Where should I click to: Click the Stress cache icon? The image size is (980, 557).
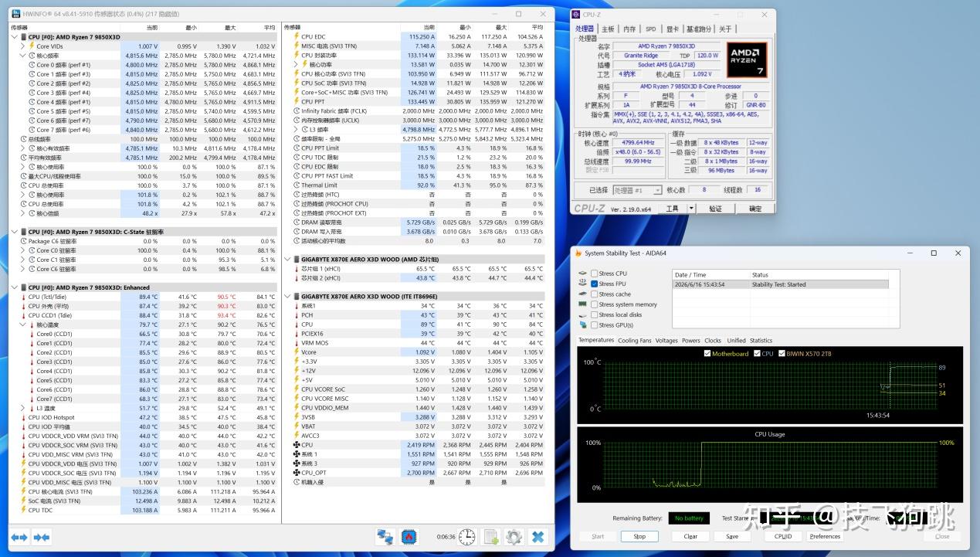point(582,294)
